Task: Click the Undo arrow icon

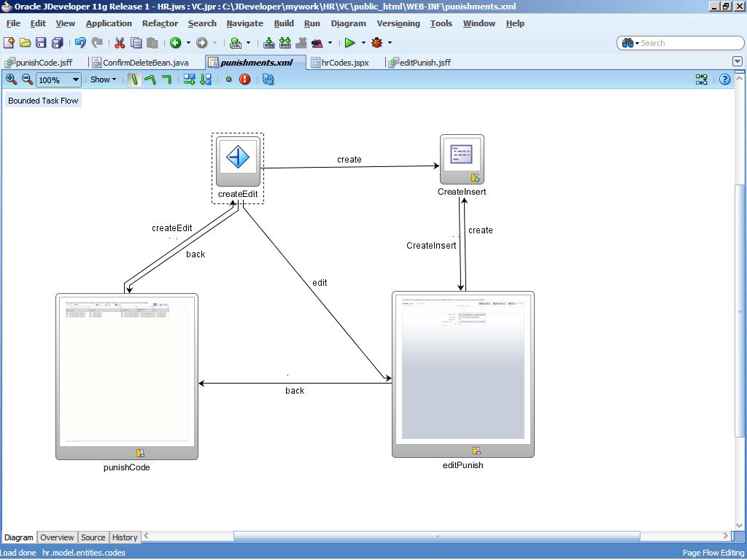Action: click(80, 43)
